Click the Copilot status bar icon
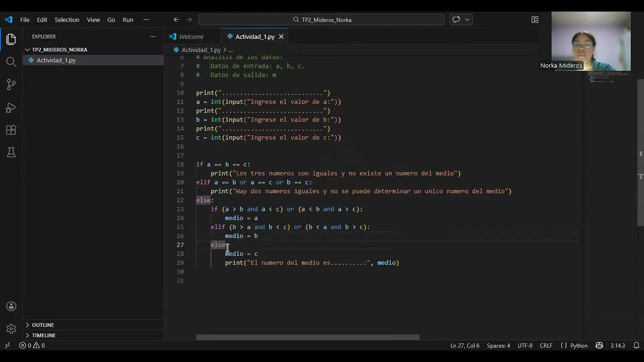Viewport: 644px width, 362px height. [x=599, y=345]
